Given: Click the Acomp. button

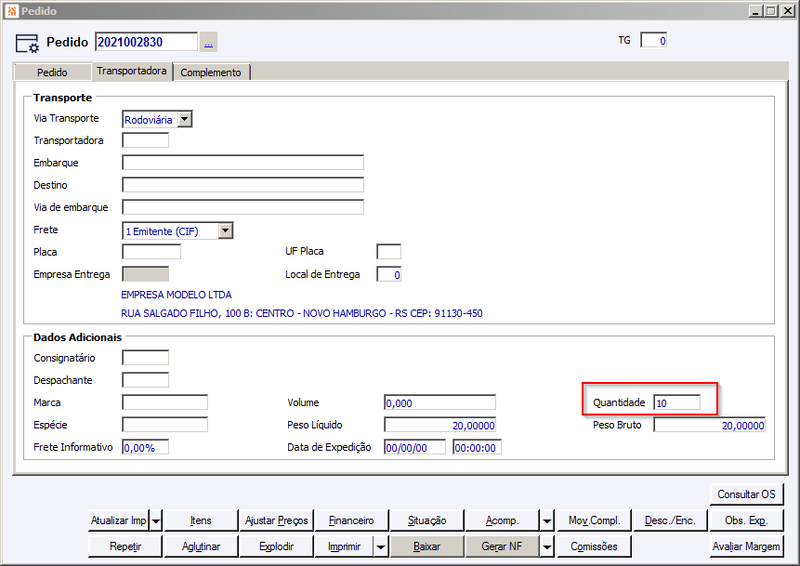Looking at the screenshot, I should click(503, 521).
